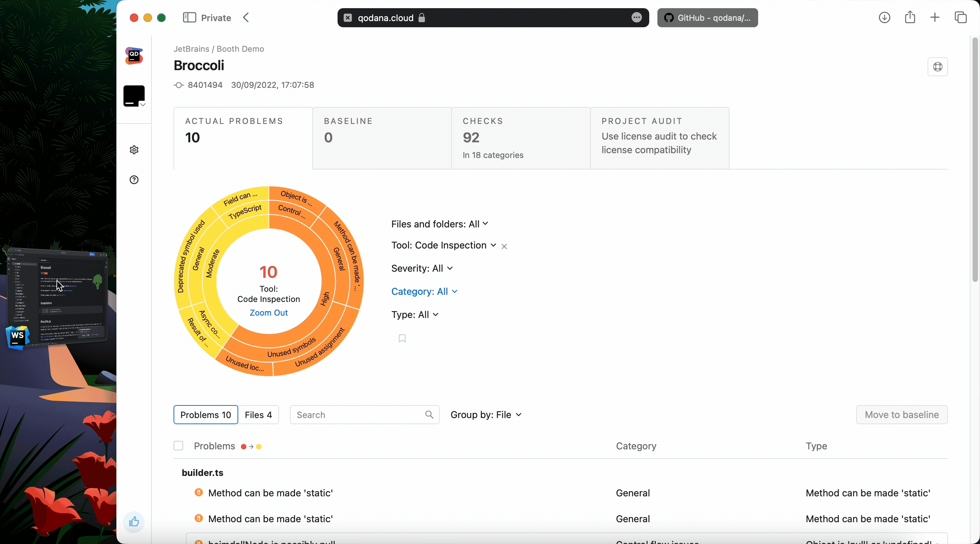Open the Safari downloads icon
The width and height of the screenshot is (980, 544).
coord(884,17)
